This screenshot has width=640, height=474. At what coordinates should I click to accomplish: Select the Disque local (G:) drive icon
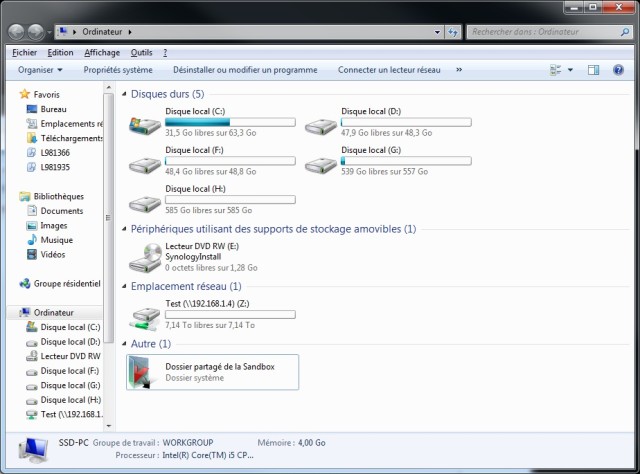(x=321, y=165)
